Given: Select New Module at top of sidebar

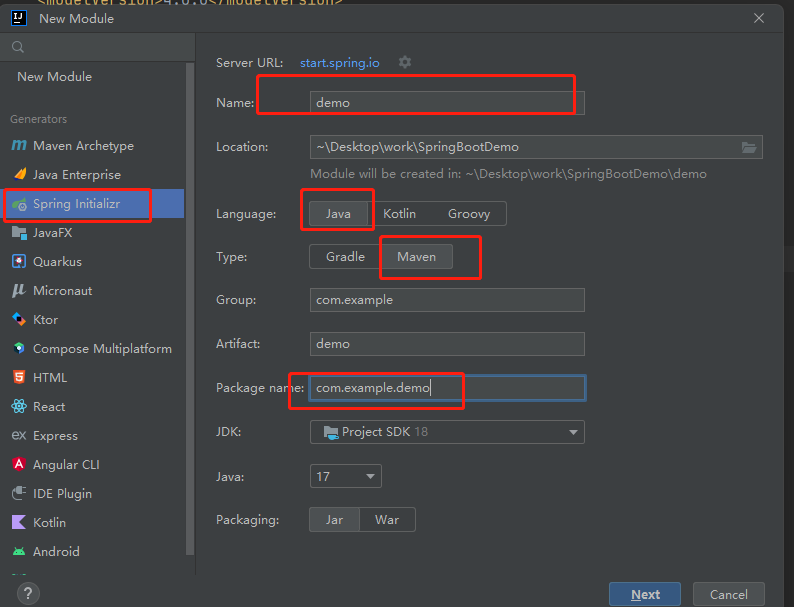Looking at the screenshot, I should [x=54, y=77].
